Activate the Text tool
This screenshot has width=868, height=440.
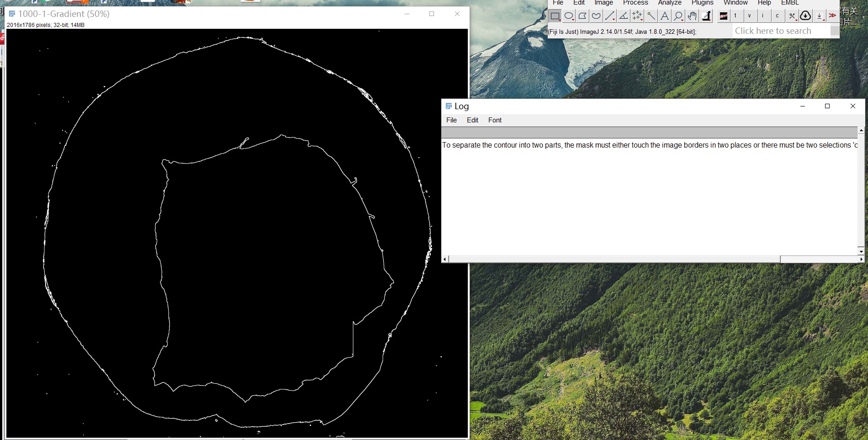pos(665,16)
